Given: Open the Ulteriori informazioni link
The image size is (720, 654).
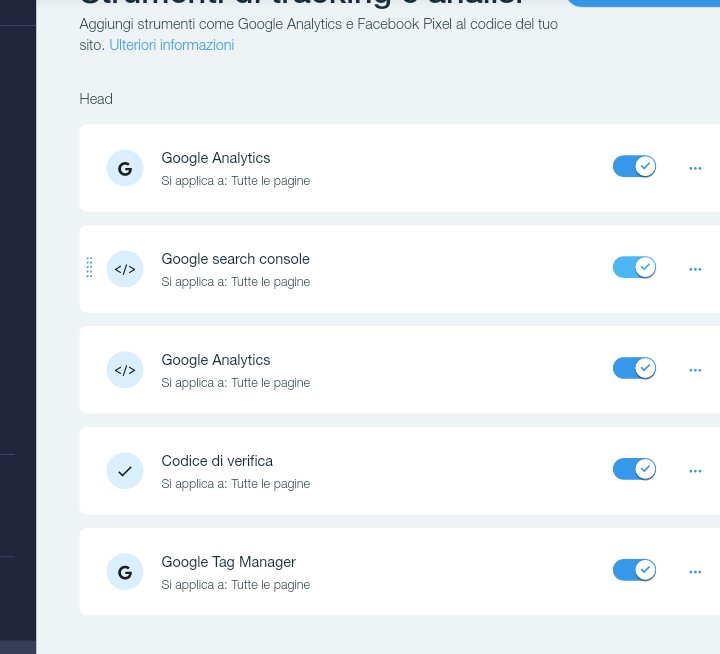Looking at the screenshot, I should coord(171,45).
